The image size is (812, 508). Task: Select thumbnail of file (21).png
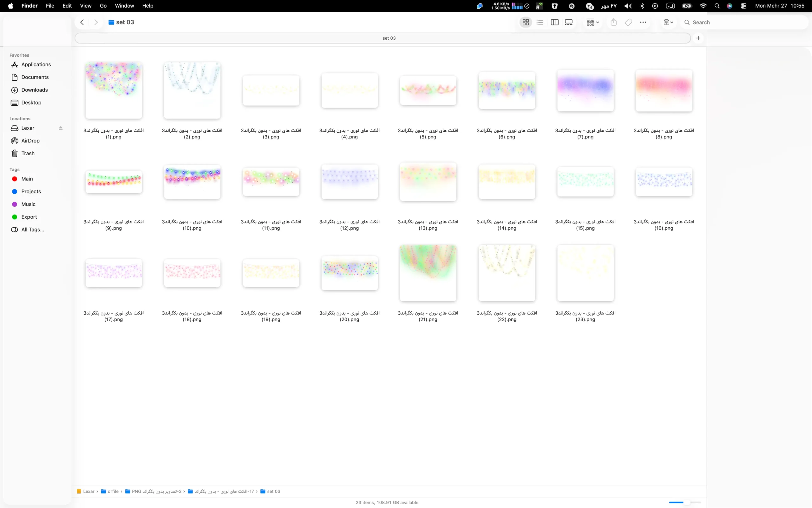tap(428, 273)
